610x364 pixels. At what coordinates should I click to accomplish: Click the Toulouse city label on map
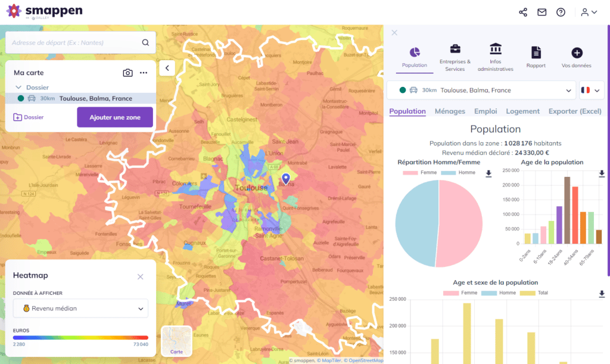tap(251, 188)
